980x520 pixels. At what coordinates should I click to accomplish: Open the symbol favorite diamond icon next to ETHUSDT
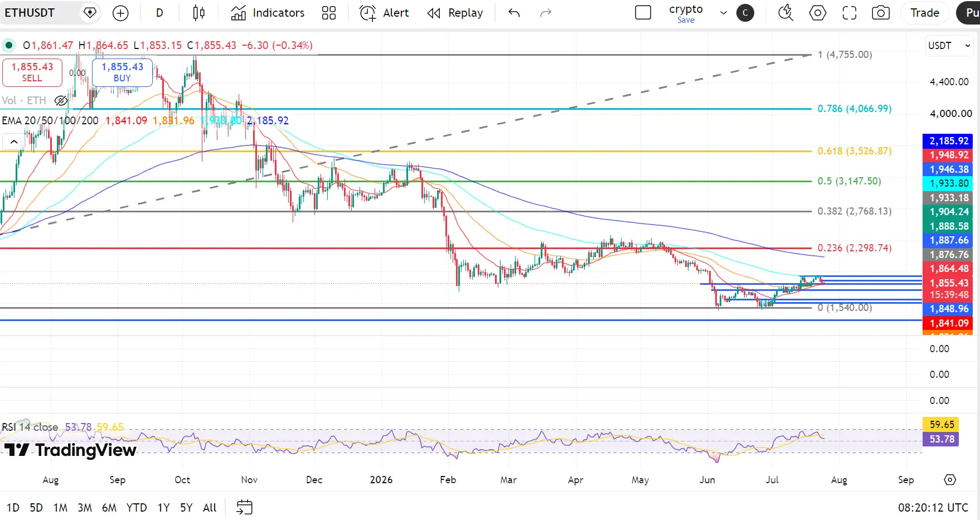(90, 13)
